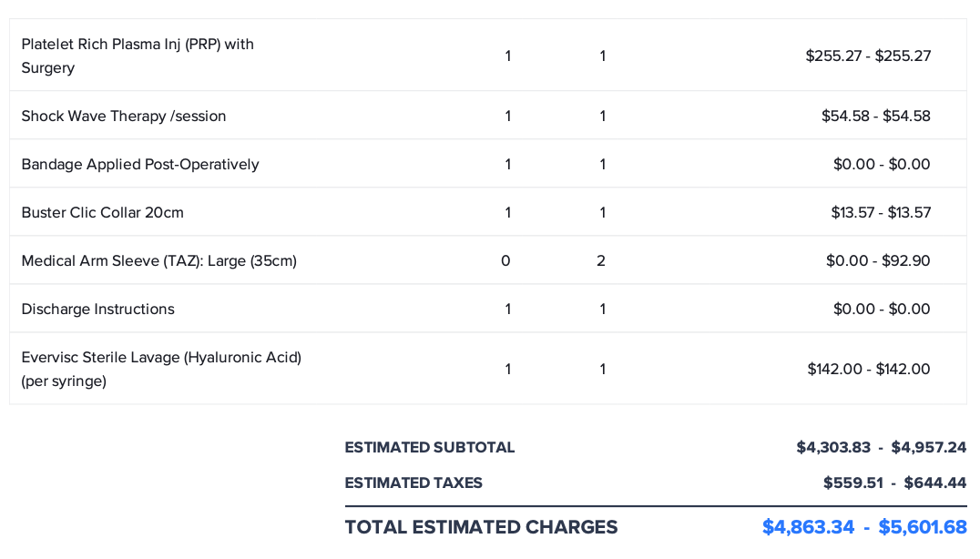
Task: Select the Buster Clic Collar 20cm item
Action: (103, 212)
